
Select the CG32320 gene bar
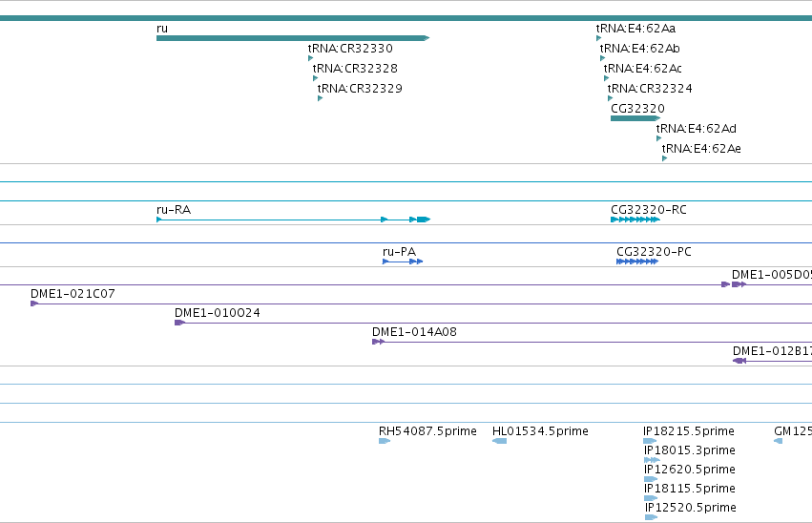635,118
